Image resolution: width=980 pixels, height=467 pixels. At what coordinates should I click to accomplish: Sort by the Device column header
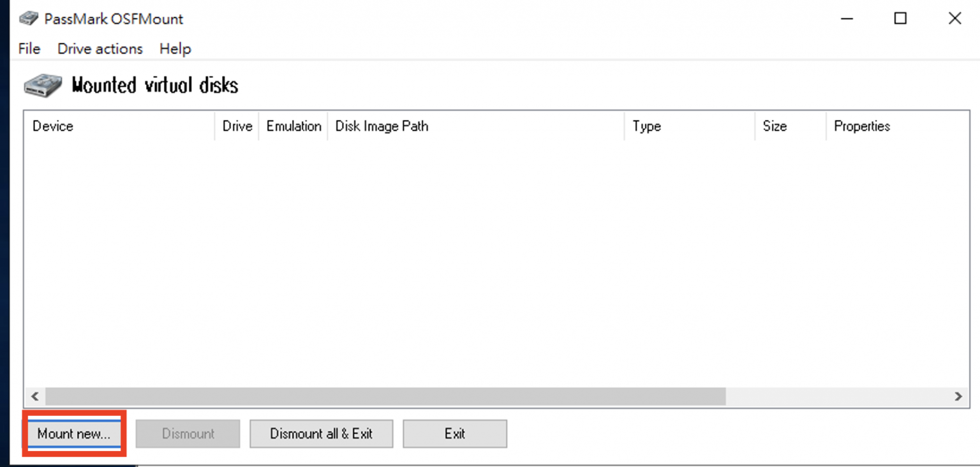pos(119,126)
